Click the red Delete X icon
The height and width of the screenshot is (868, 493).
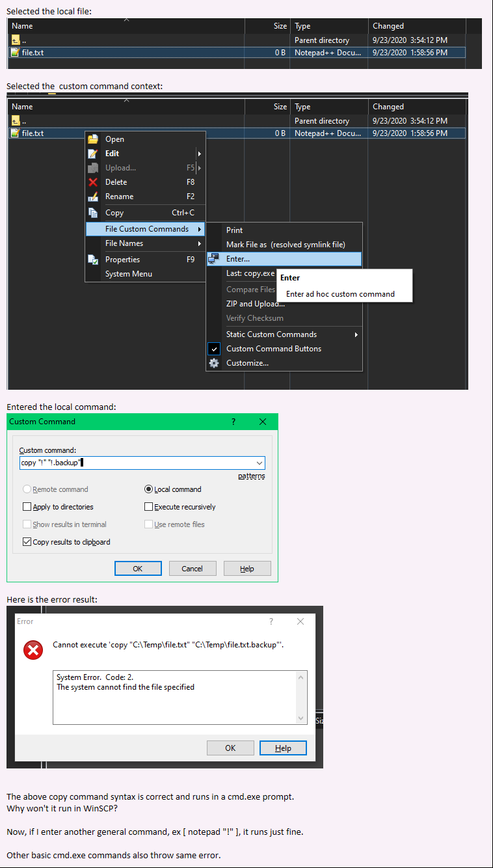point(92,182)
